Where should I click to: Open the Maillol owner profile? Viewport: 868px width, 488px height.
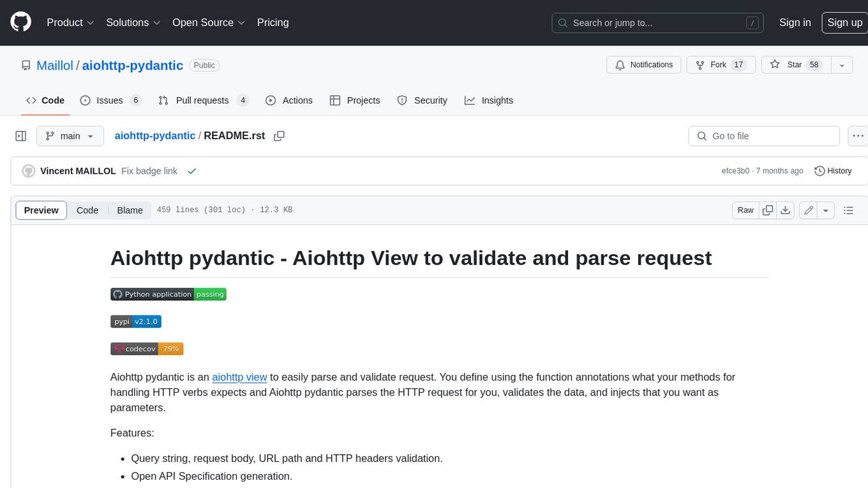pos(55,65)
